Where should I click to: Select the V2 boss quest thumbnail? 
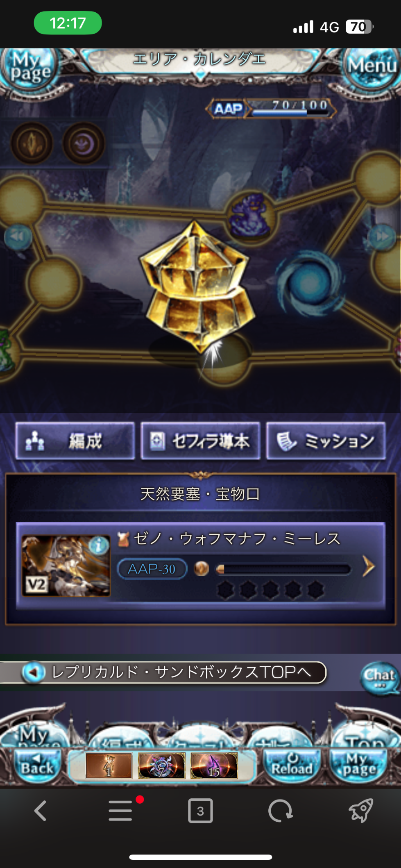coord(66,566)
